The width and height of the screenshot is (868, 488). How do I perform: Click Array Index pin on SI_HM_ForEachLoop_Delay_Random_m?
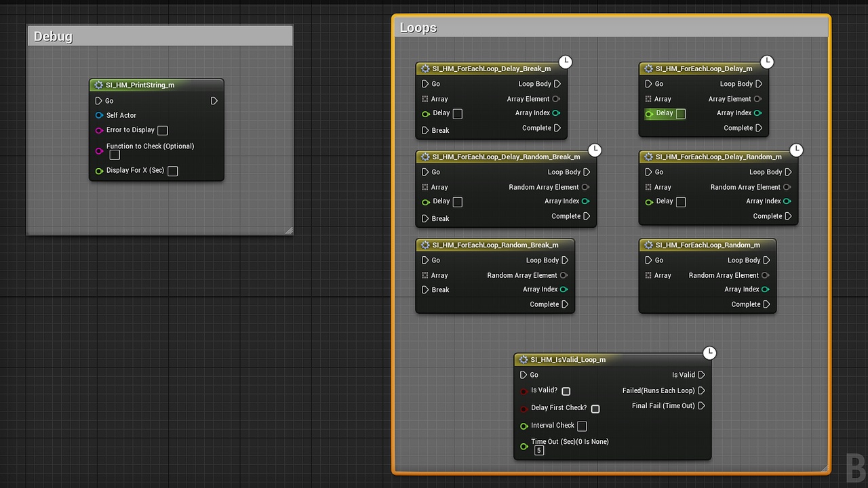tap(787, 201)
